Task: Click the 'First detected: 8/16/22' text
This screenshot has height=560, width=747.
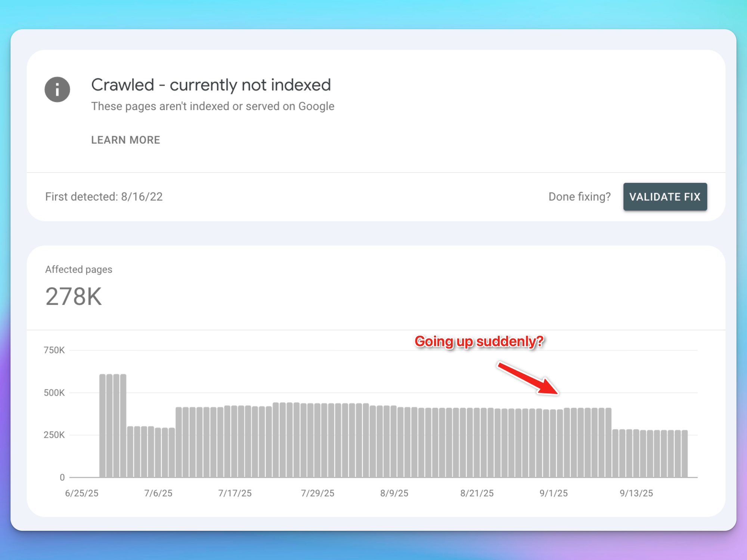Action: point(104,197)
